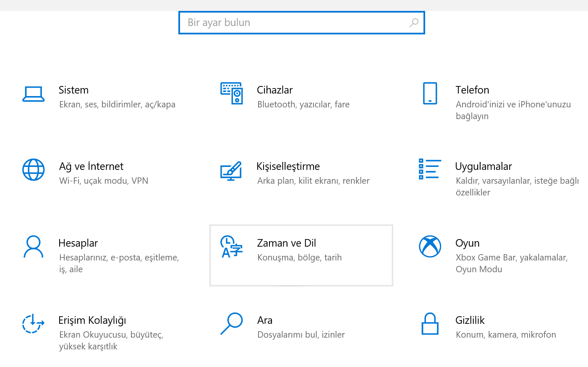Open the Uygulamalar category title
Image resolution: width=588 pixels, height=367 pixels.
click(483, 167)
